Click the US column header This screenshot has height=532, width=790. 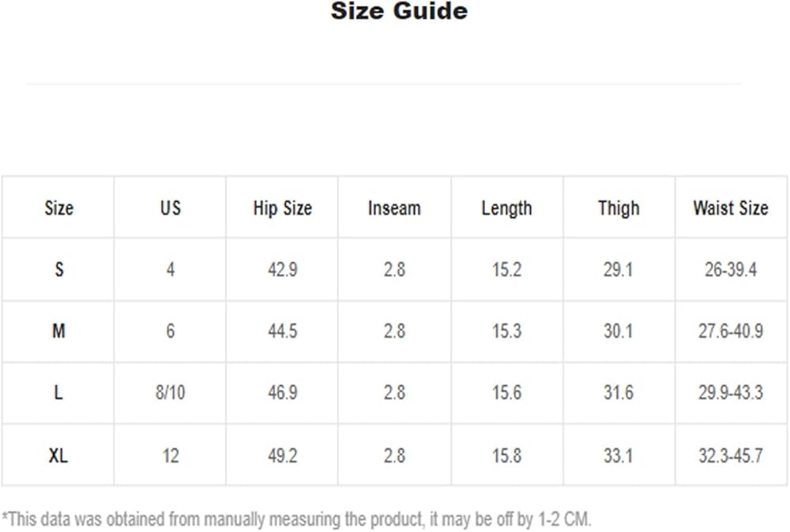coord(171,208)
